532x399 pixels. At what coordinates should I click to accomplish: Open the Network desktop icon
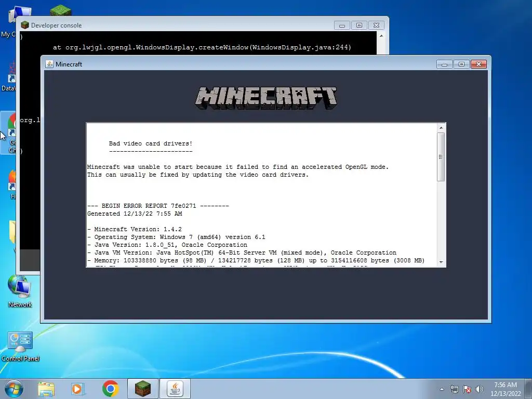20,291
